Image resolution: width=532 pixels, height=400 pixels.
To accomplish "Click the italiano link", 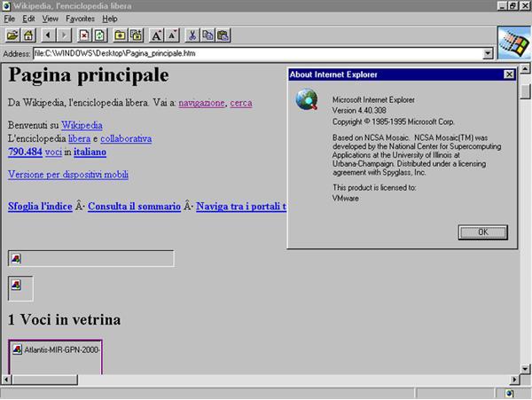I will click(x=90, y=152).
